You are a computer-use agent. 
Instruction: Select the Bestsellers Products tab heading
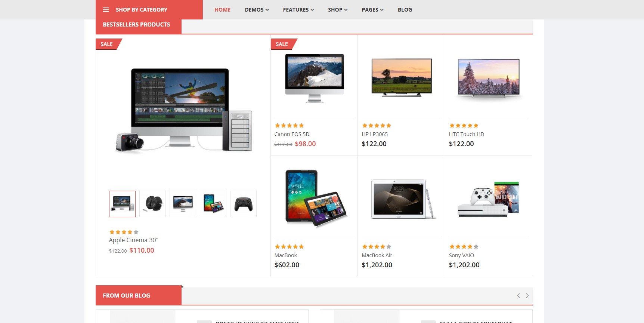click(x=136, y=25)
